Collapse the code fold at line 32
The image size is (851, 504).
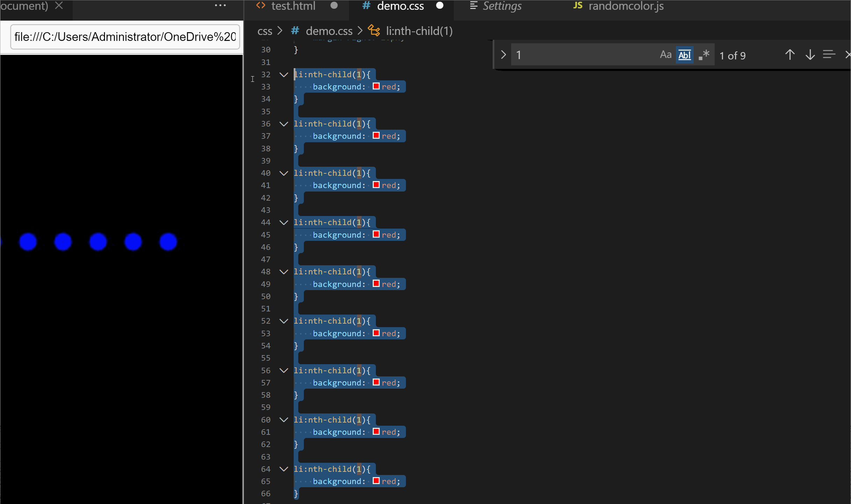(x=283, y=74)
